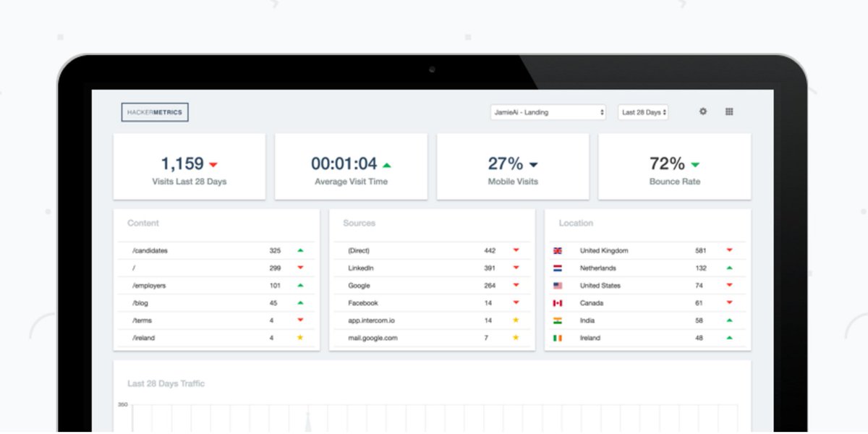Click the Content panel heading
This screenshot has height=434, width=868.
(x=143, y=224)
